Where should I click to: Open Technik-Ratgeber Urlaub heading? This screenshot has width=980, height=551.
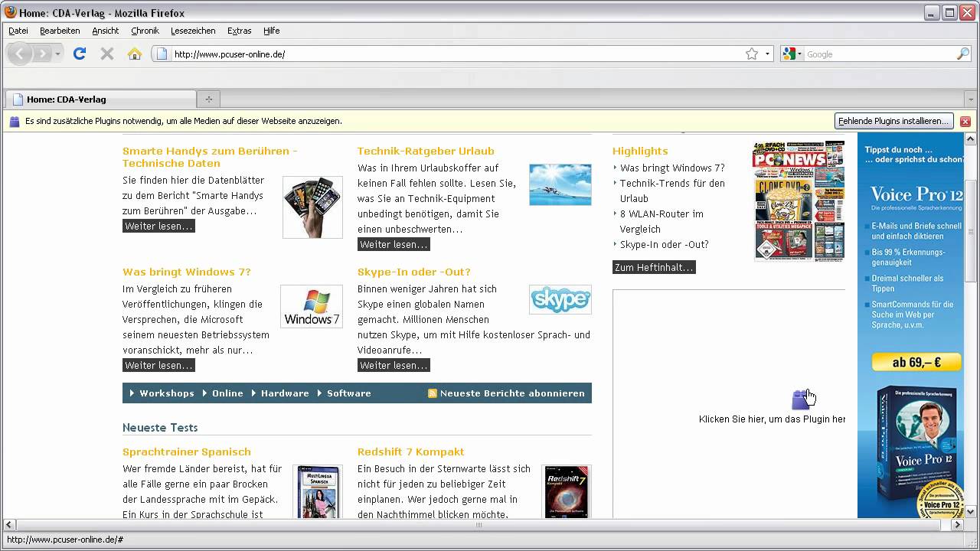pos(426,151)
